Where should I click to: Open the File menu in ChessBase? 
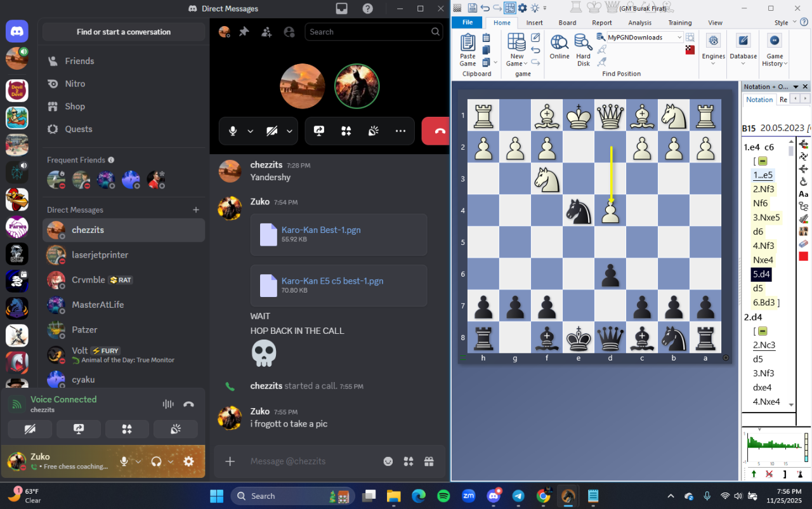tap(468, 22)
